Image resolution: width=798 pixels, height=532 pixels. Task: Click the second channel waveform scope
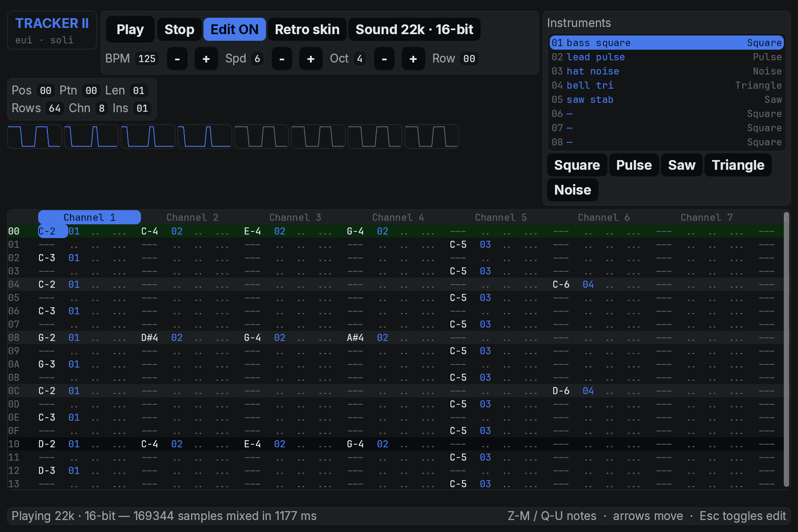pyautogui.click(x=91, y=137)
